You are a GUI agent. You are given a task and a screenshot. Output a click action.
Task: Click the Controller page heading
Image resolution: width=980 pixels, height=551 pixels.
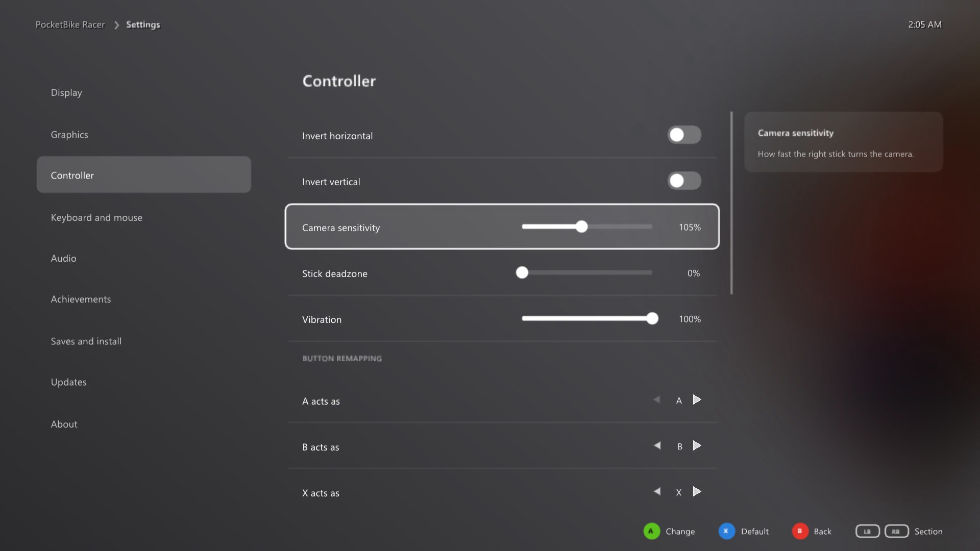339,81
